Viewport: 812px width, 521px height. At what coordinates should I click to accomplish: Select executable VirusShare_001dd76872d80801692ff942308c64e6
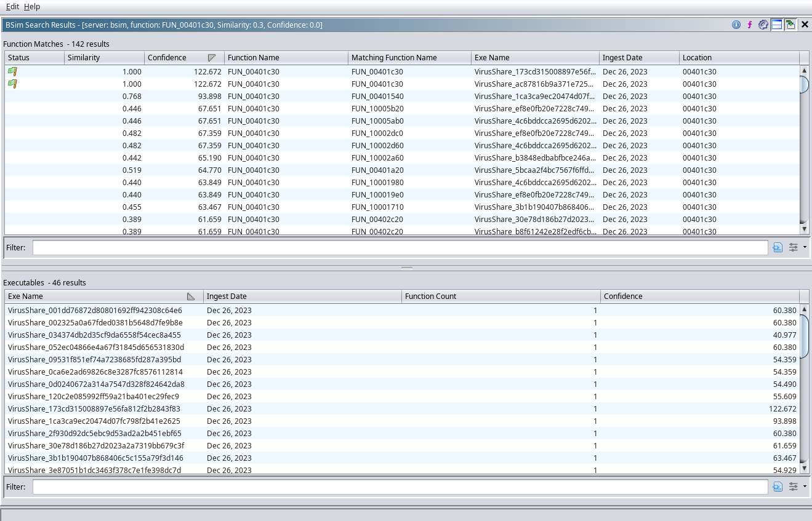(95, 310)
